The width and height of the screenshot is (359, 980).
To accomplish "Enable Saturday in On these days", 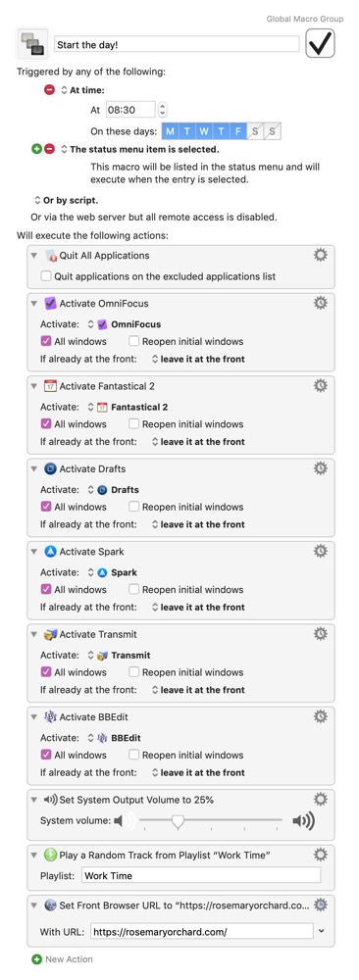I will (255, 131).
